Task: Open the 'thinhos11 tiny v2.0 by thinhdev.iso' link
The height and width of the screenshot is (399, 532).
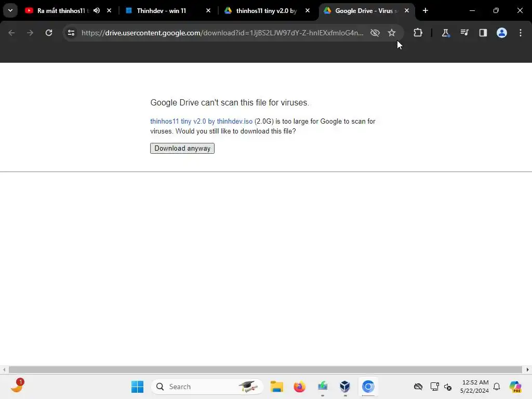Action: (201, 121)
